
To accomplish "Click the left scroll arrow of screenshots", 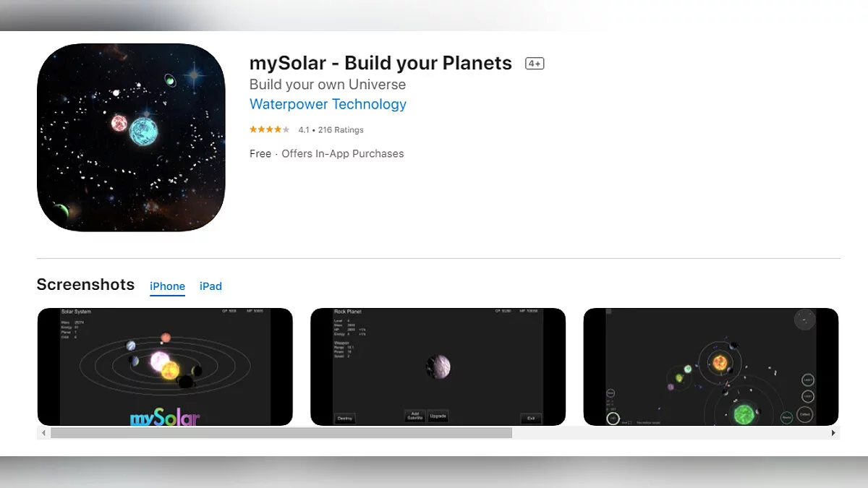I will (43, 433).
